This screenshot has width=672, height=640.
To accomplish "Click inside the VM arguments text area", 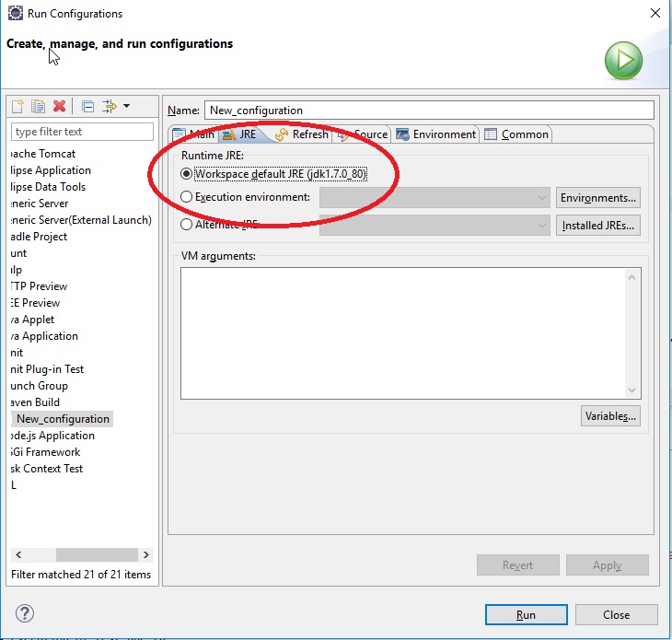I will click(402, 332).
